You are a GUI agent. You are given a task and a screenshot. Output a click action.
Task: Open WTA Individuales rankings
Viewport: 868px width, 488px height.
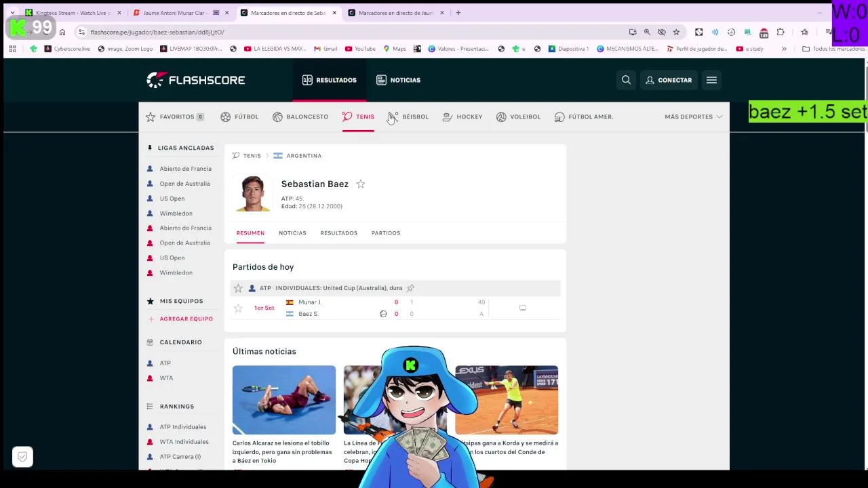(x=184, y=442)
